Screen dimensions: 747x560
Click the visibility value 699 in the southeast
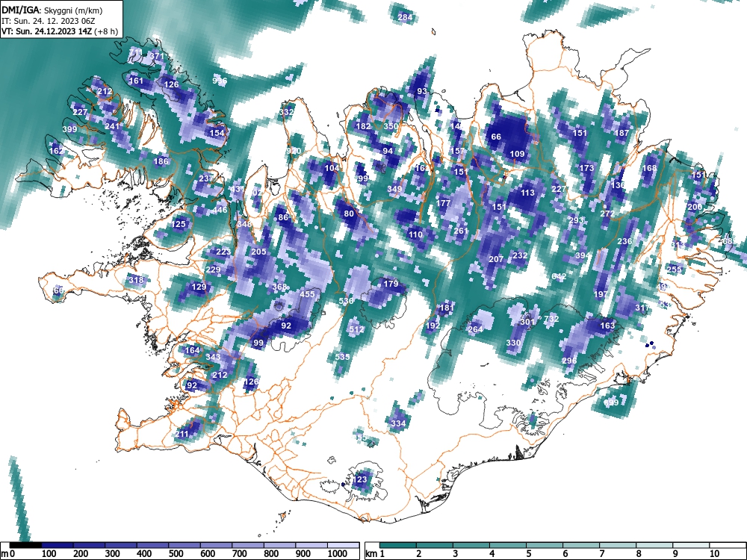click(611, 402)
